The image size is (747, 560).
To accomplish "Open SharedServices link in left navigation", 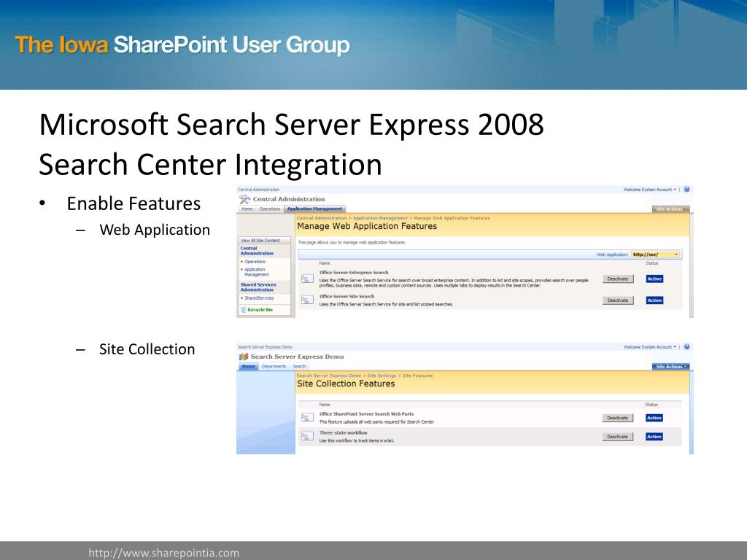I will (x=259, y=297).
